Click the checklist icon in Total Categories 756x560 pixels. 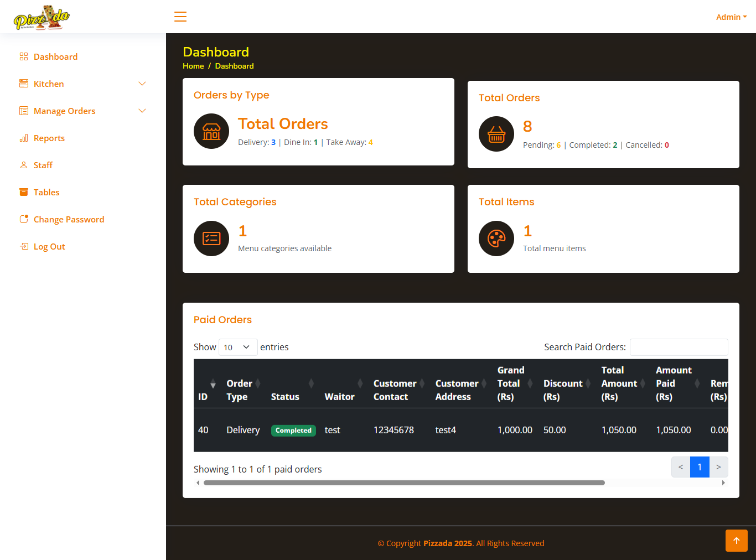tap(211, 238)
